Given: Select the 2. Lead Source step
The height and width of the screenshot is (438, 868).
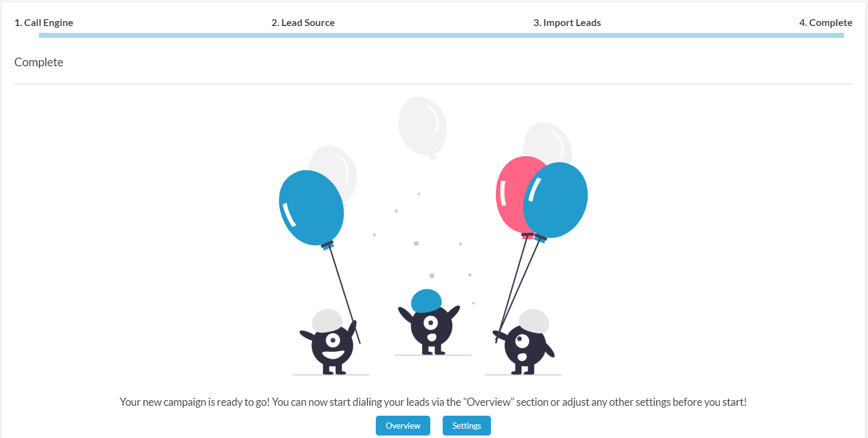Looking at the screenshot, I should [x=303, y=23].
